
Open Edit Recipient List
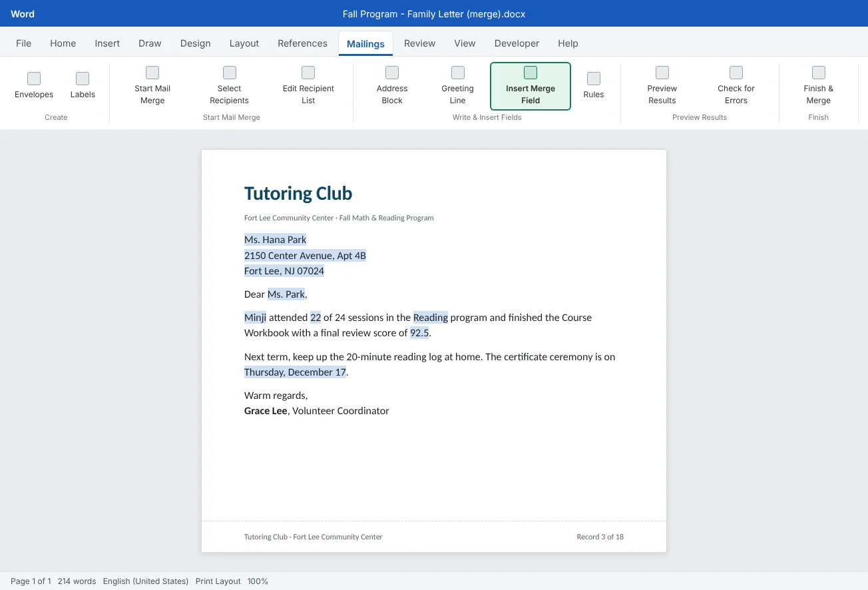pos(308,86)
